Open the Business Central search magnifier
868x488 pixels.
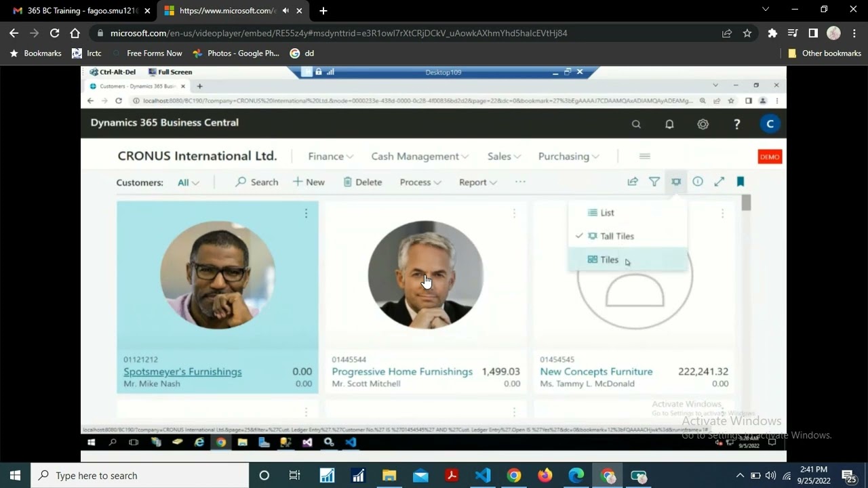click(636, 124)
